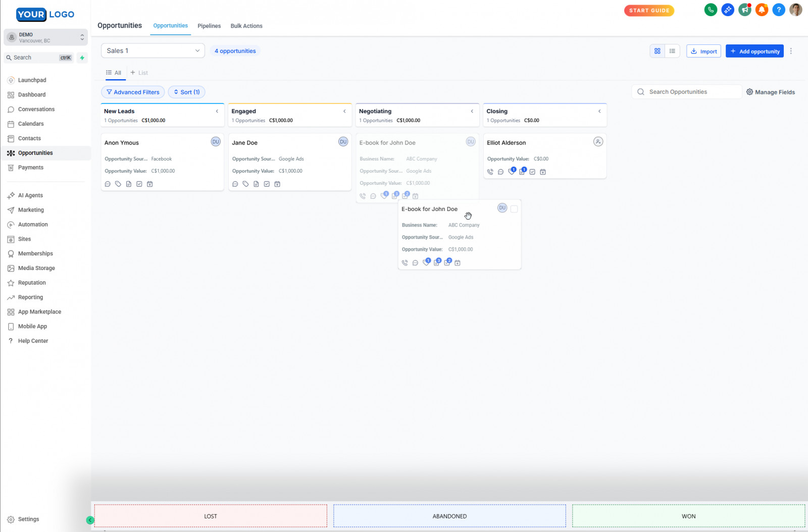Screen dimensions: 808x532
Task: Click the megaphone announcements icon
Action: (x=745, y=10)
